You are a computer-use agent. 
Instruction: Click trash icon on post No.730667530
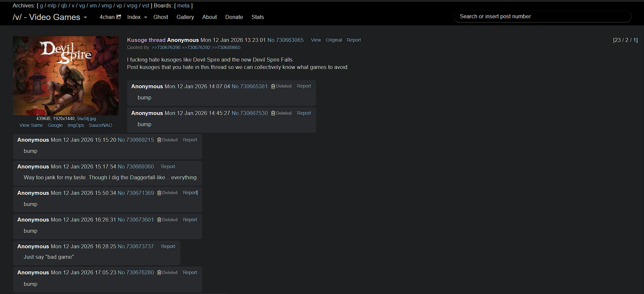click(x=273, y=113)
